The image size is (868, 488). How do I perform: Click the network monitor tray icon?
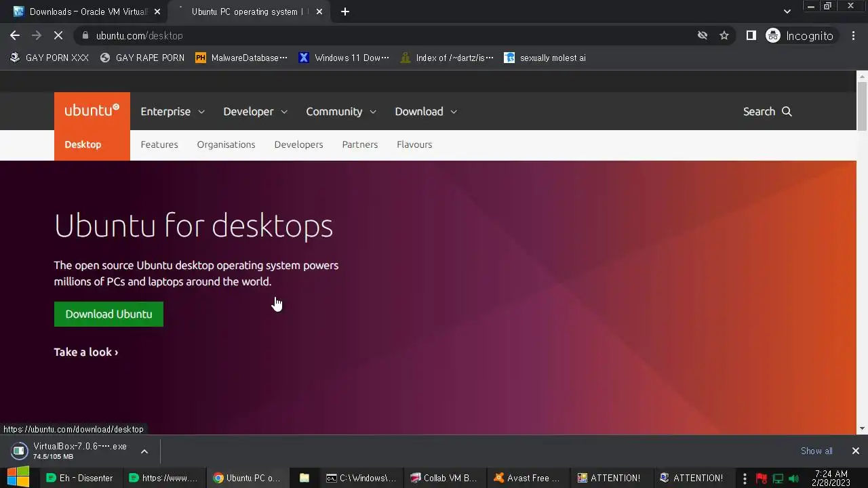pos(778,479)
